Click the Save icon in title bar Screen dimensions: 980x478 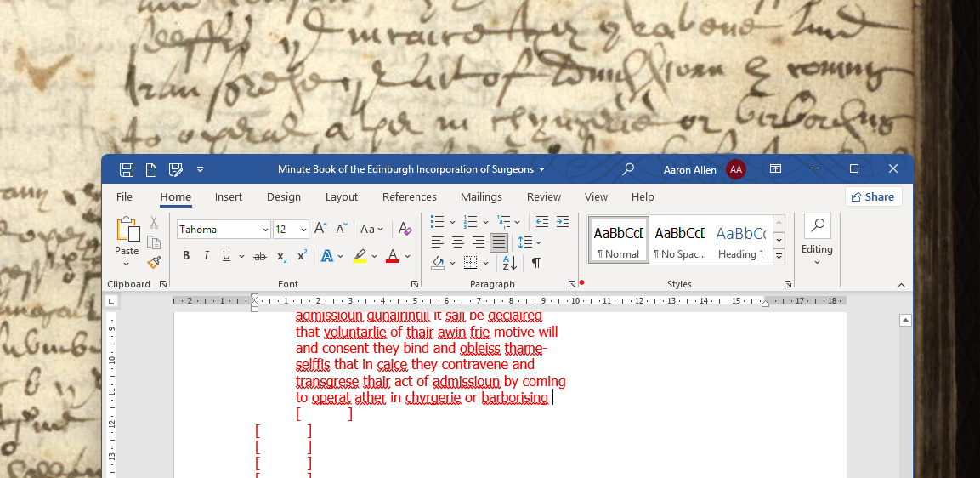(x=126, y=169)
